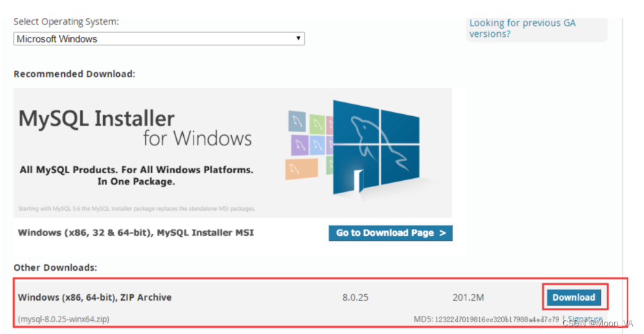Select the 'Recommended Download:' heading

tap(74, 74)
